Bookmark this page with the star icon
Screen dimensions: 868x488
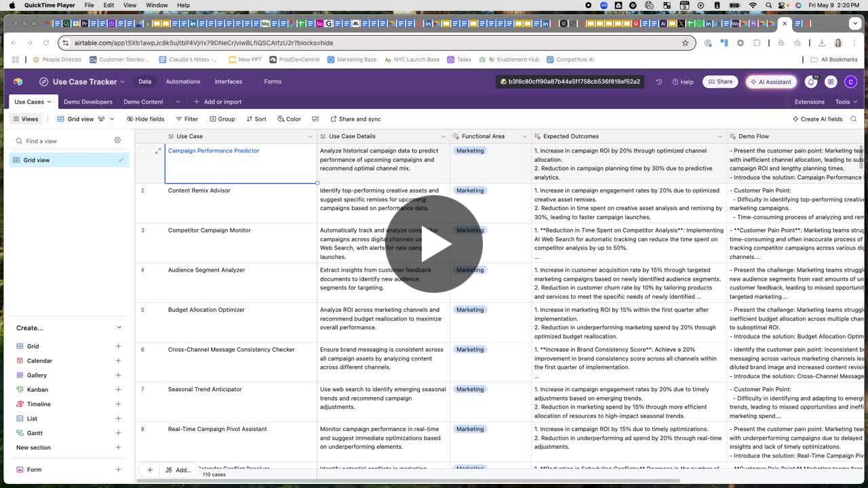685,43
